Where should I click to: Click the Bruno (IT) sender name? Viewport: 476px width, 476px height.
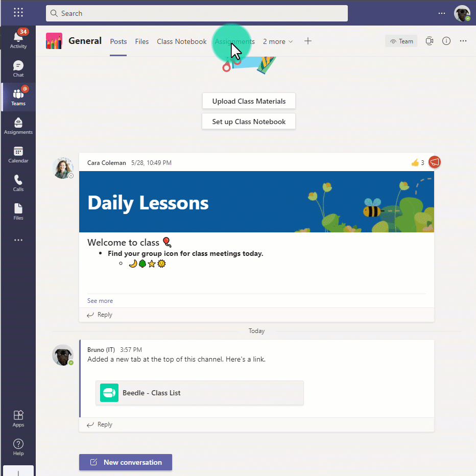pyautogui.click(x=101, y=350)
